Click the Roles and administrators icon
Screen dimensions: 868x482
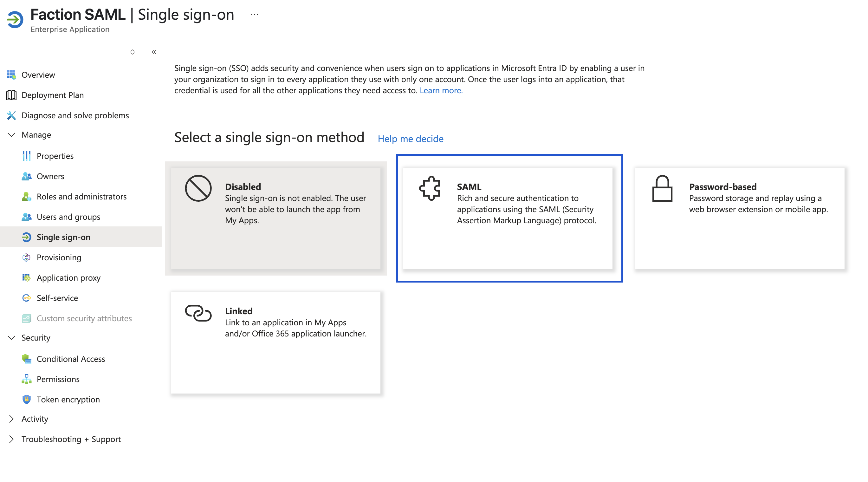26,197
